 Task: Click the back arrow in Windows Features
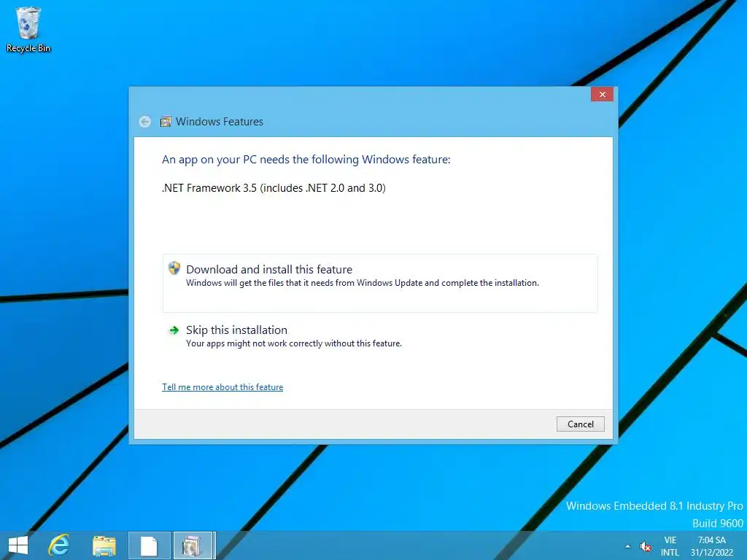(x=145, y=122)
